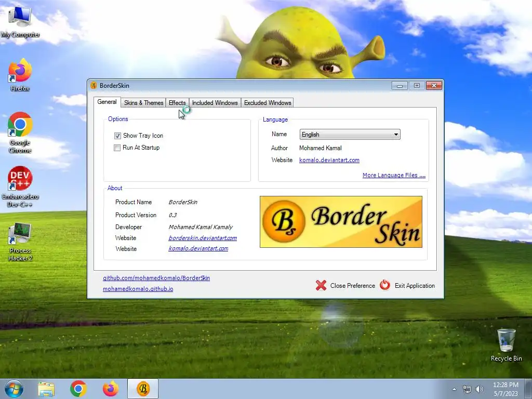
Task: Click Exit Application button label
Action: click(415, 286)
